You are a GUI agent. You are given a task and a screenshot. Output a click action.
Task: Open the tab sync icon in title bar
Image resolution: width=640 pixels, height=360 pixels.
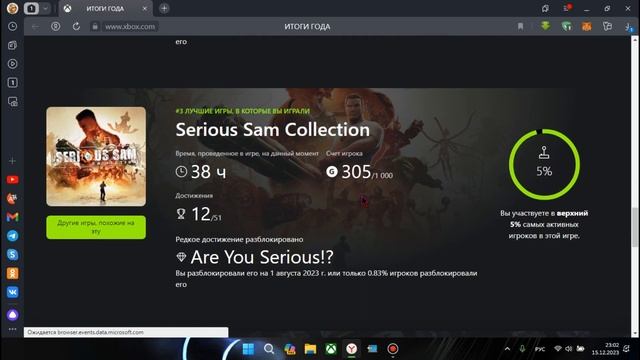[x=545, y=8]
